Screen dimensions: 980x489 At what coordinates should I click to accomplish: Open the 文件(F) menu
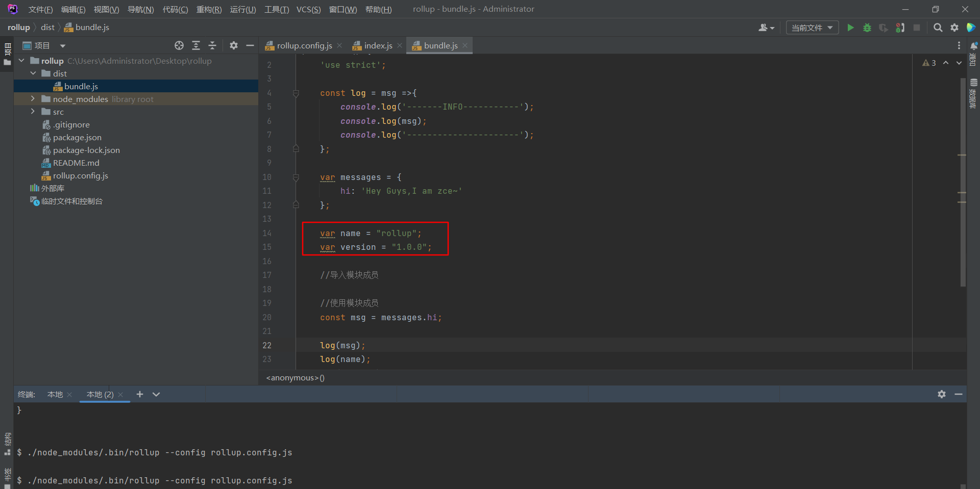point(41,9)
